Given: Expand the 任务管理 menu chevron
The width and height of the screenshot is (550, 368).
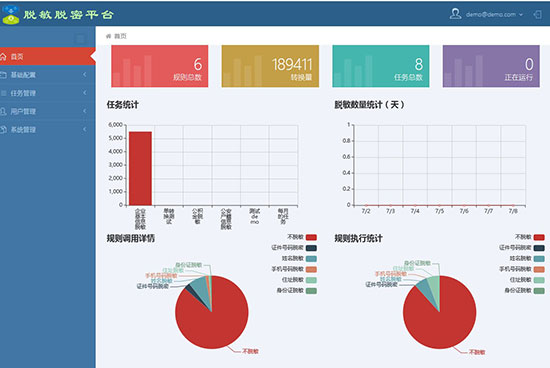Looking at the screenshot, I should pyautogui.click(x=85, y=93).
